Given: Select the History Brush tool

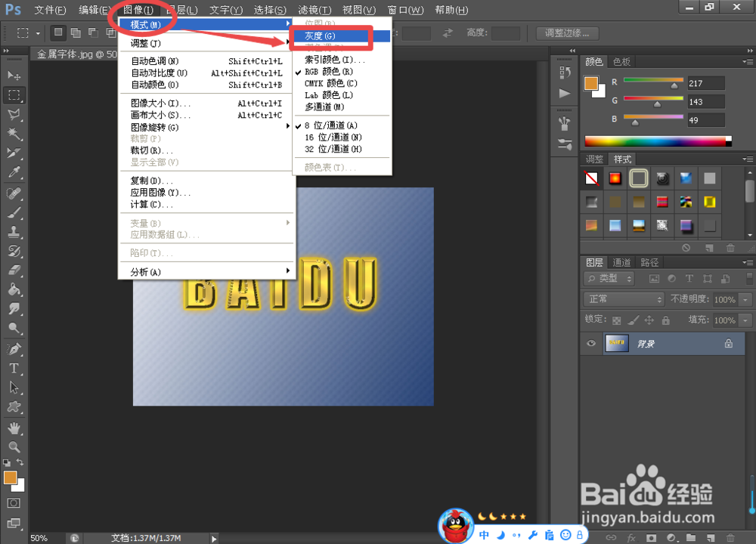Looking at the screenshot, I should click(14, 251).
